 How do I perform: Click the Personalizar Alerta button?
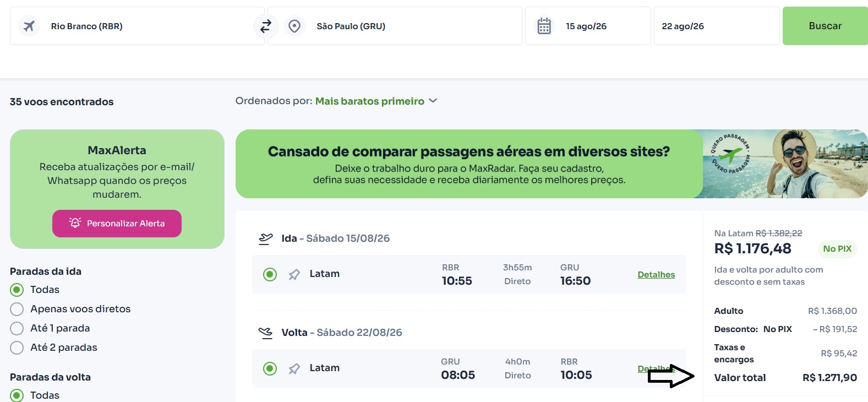pyautogui.click(x=117, y=224)
